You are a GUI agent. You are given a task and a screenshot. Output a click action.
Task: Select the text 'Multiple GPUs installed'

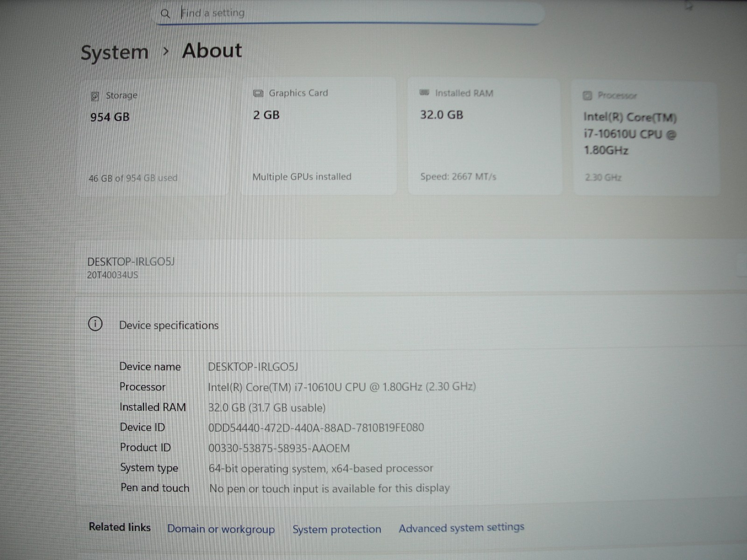coord(302,177)
